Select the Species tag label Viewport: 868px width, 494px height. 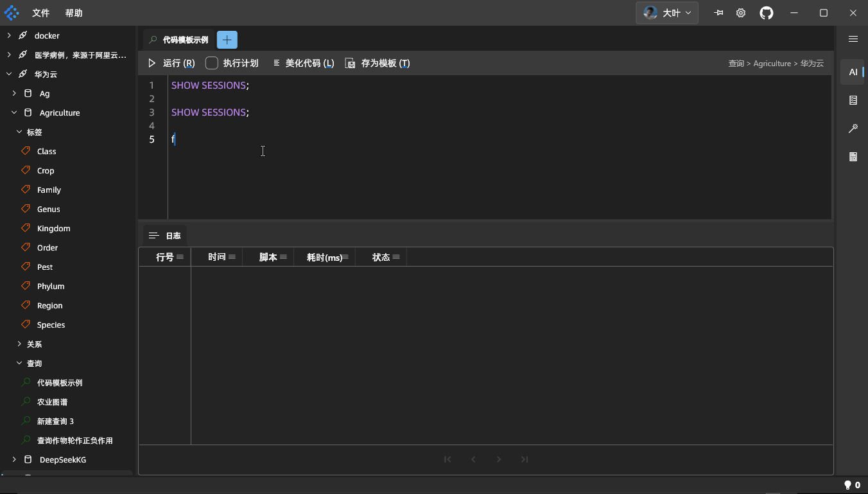[51, 325]
